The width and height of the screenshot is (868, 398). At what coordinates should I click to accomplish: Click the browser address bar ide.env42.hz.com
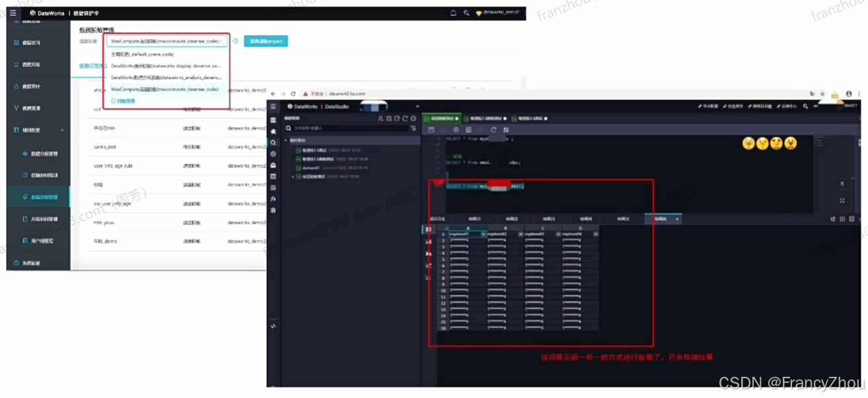[x=347, y=94]
